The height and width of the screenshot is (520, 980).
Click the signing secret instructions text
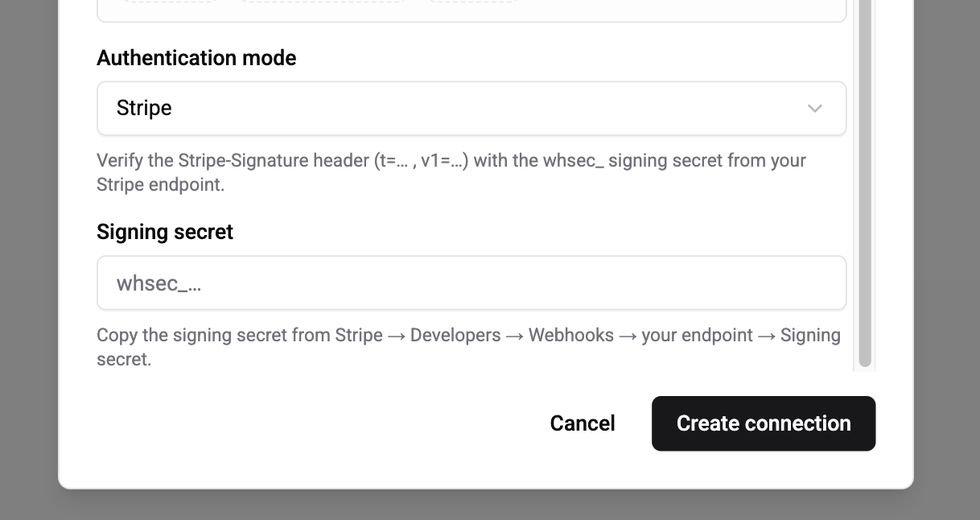coord(468,346)
